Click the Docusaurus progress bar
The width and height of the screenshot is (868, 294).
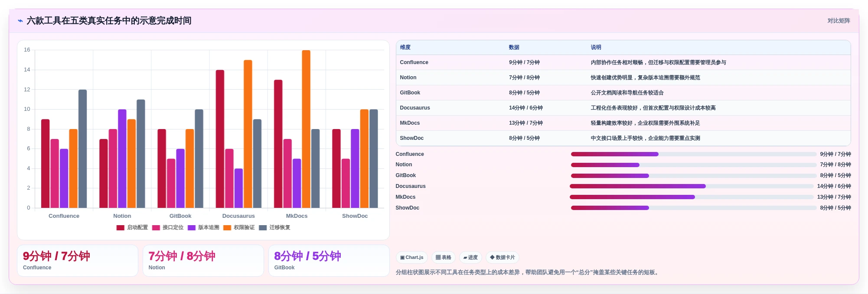click(x=692, y=186)
